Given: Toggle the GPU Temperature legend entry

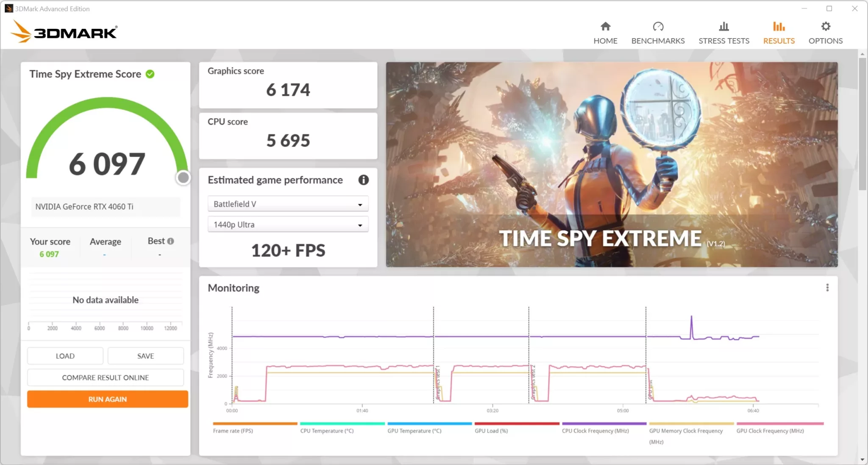Looking at the screenshot, I should [414, 430].
